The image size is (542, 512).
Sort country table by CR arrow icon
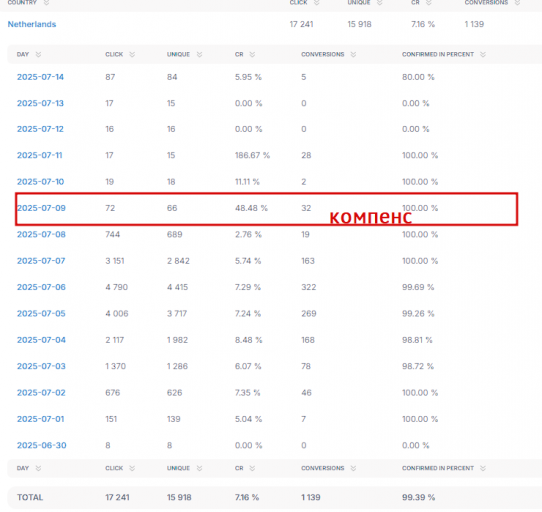429,3
